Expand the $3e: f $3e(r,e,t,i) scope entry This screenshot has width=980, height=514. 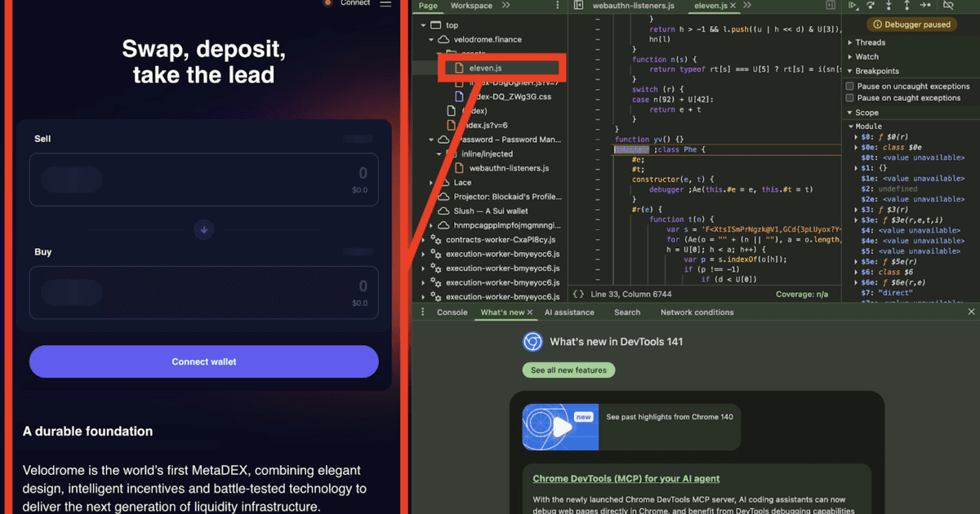(x=857, y=220)
